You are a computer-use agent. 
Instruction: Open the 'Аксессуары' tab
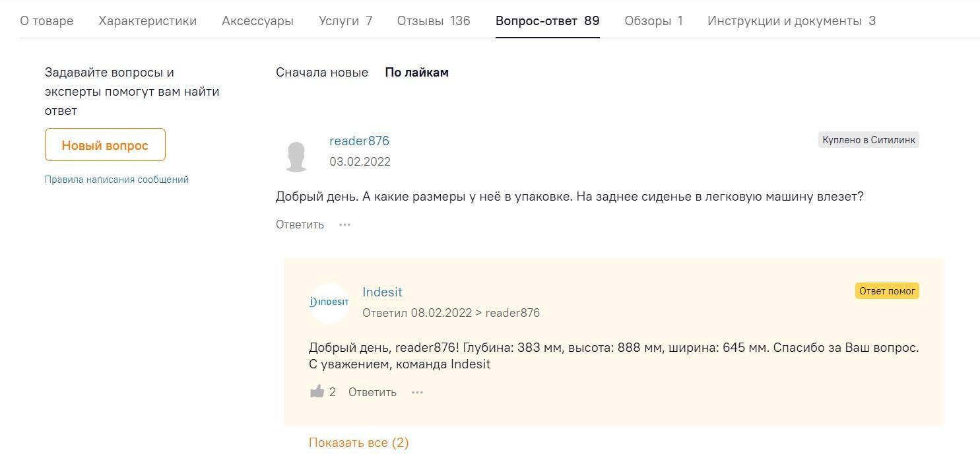coord(257,21)
